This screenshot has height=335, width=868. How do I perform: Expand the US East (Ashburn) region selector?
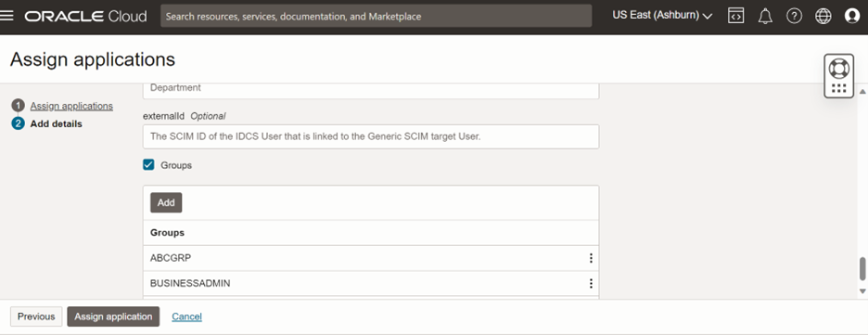[662, 16]
